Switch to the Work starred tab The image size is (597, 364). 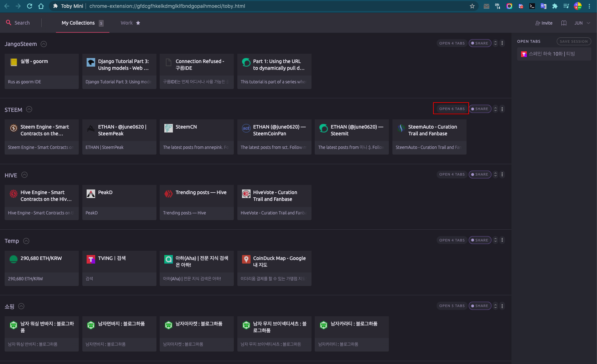(130, 23)
